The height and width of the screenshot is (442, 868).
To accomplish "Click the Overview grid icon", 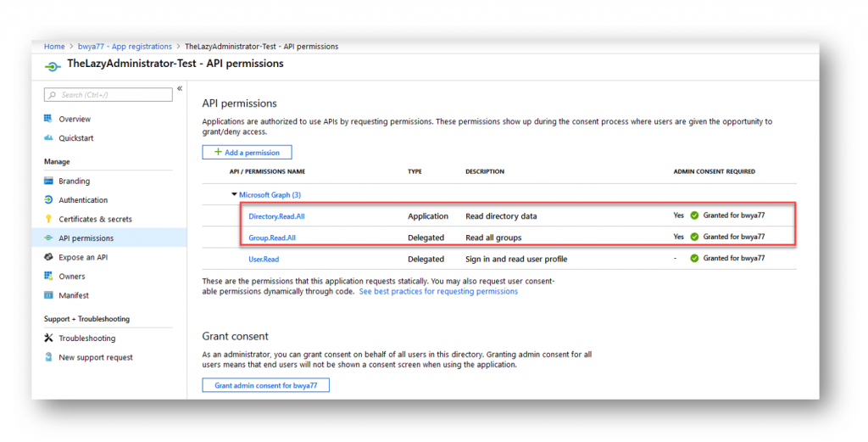I will point(48,119).
